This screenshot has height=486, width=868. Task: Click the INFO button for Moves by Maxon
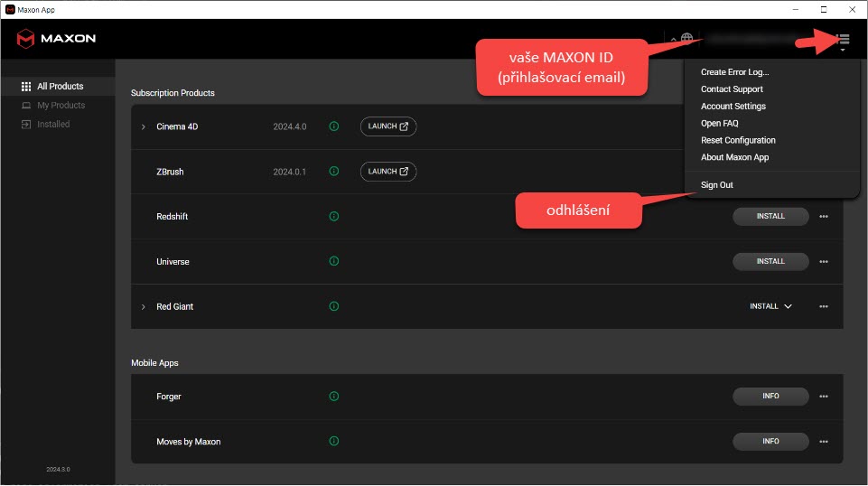770,442
